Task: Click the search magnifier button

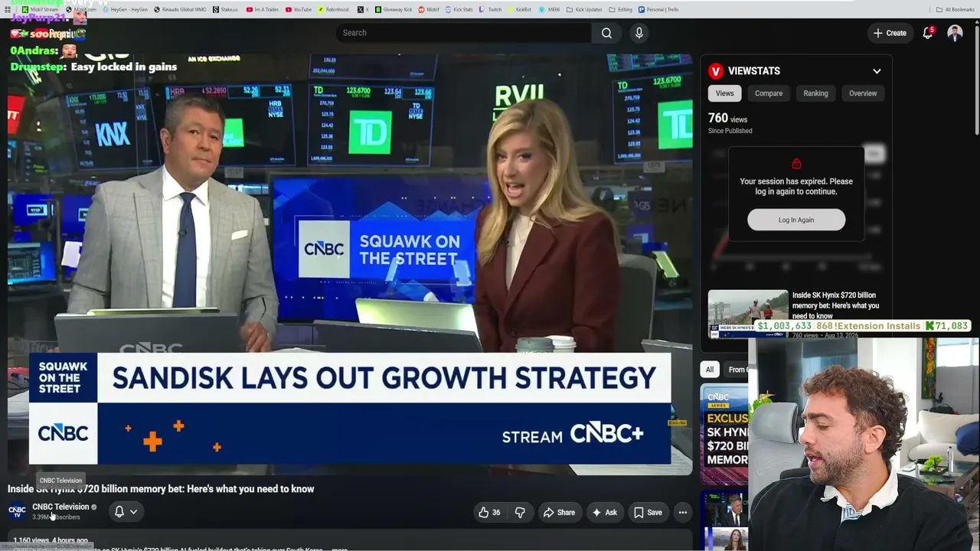Action: (x=606, y=33)
